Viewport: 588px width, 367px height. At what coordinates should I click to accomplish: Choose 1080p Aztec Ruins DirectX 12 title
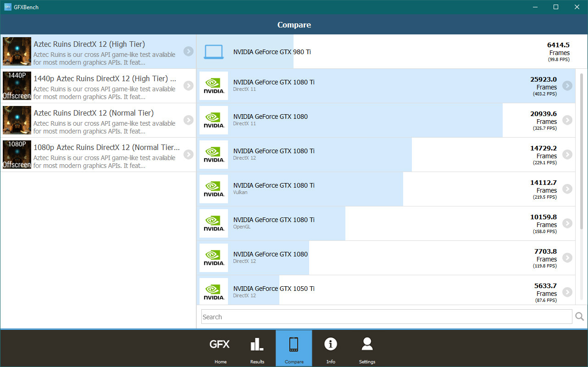[106, 147]
